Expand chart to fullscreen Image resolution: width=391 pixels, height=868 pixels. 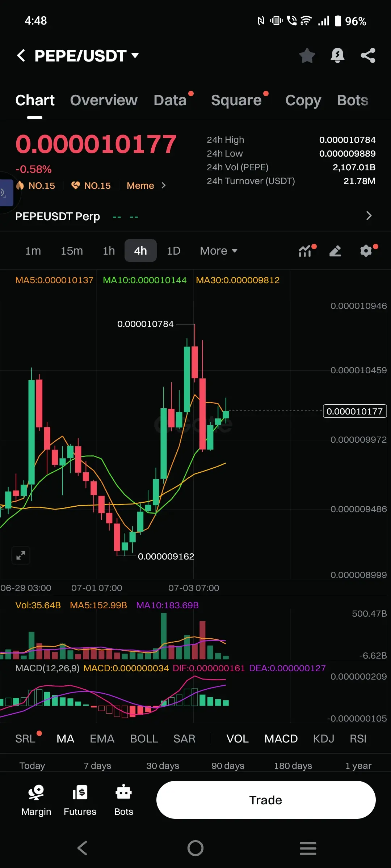coord(21,555)
